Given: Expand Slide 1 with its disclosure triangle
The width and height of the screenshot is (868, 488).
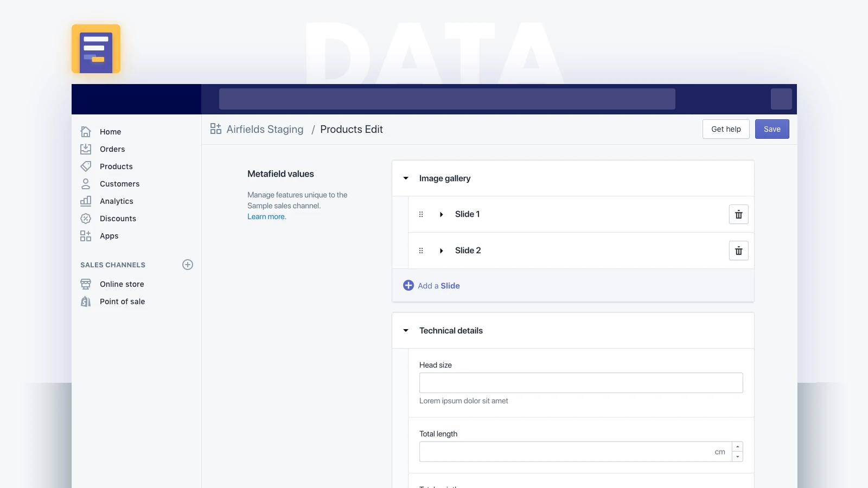Looking at the screenshot, I should click(x=441, y=214).
